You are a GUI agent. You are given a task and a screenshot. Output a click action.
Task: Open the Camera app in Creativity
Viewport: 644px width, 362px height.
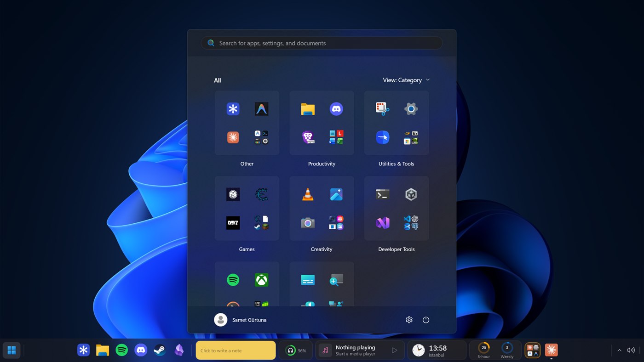click(x=308, y=223)
